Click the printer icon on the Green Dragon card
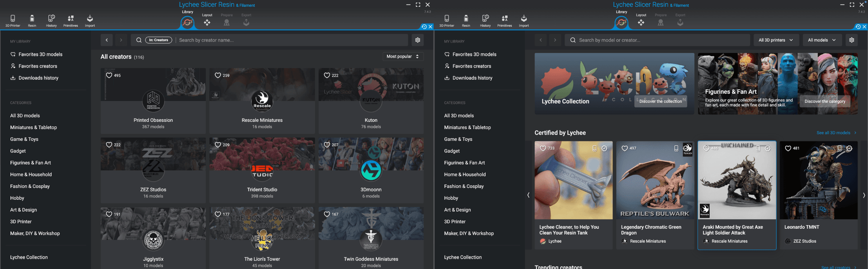The image size is (868, 269). click(676, 148)
